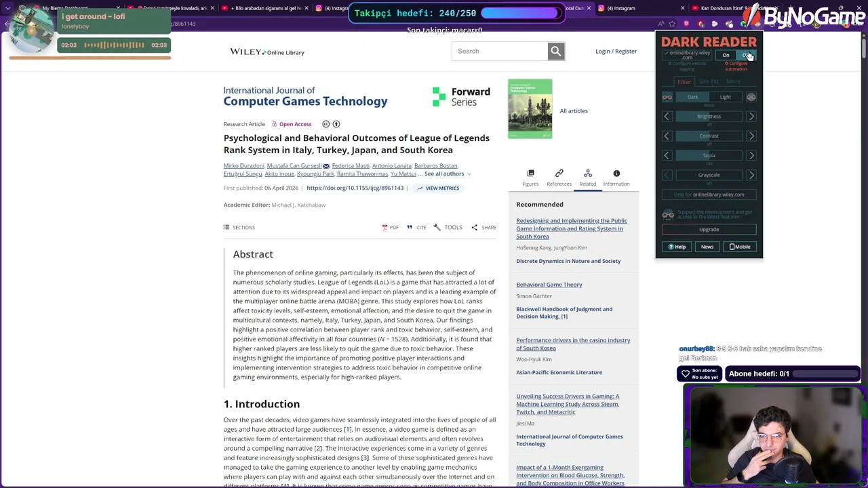Open the Figures tab
The width and height of the screenshot is (868, 488).
[530, 178]
